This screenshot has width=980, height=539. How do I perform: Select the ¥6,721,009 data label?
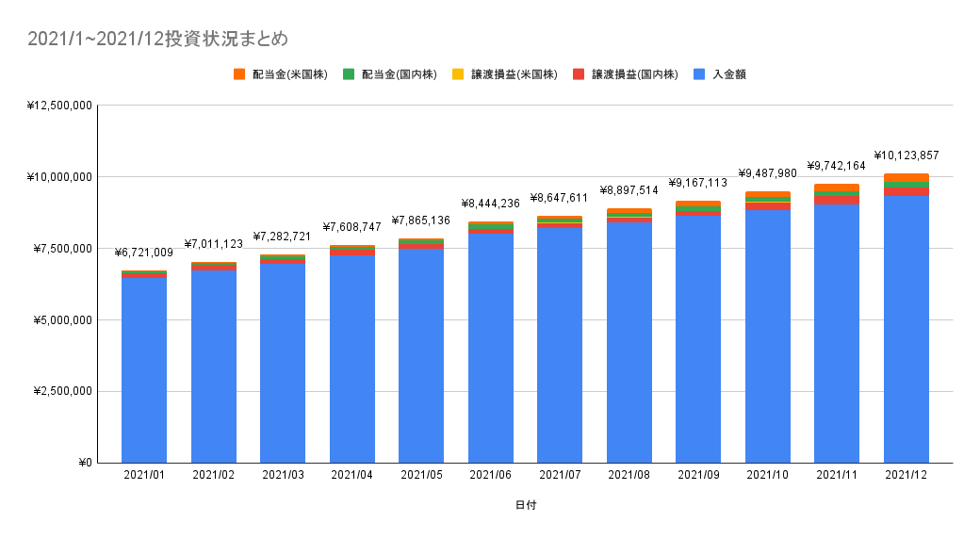pos(144,253)
